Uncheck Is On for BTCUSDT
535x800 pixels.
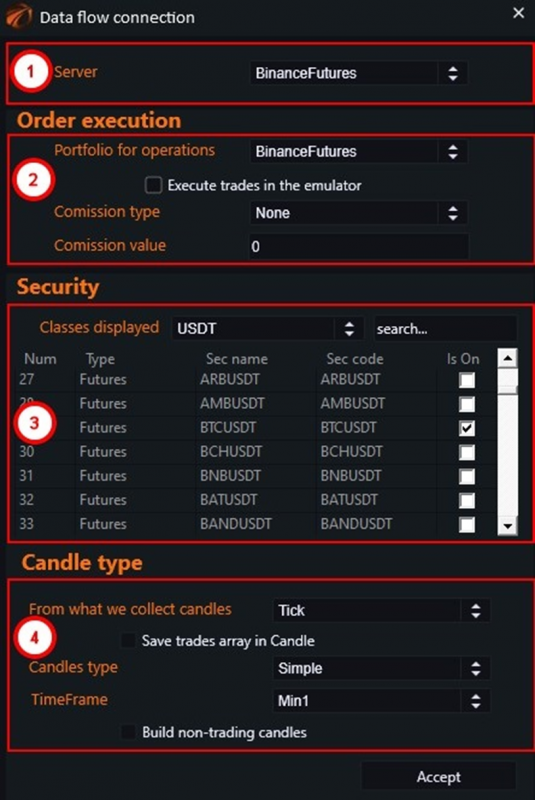click(x=467, y=428)
